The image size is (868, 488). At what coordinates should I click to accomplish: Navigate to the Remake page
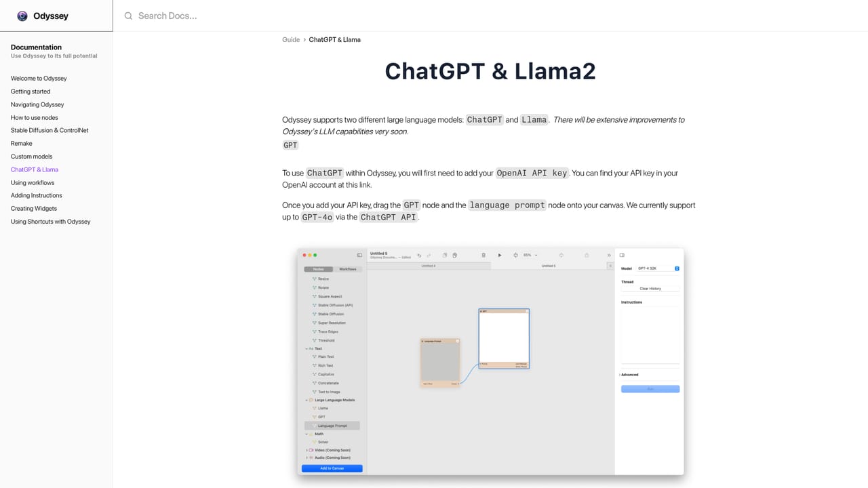click(22, 144)
